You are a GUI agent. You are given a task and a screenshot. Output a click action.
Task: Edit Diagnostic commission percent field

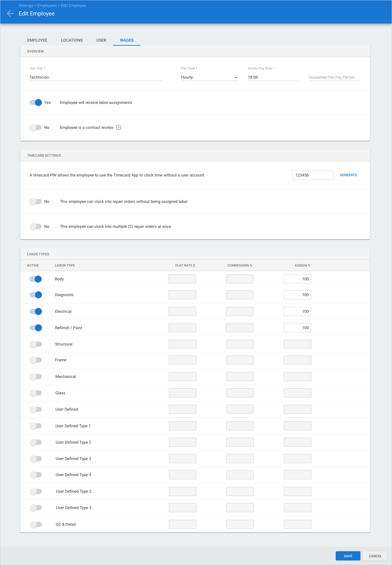(240, 295)
